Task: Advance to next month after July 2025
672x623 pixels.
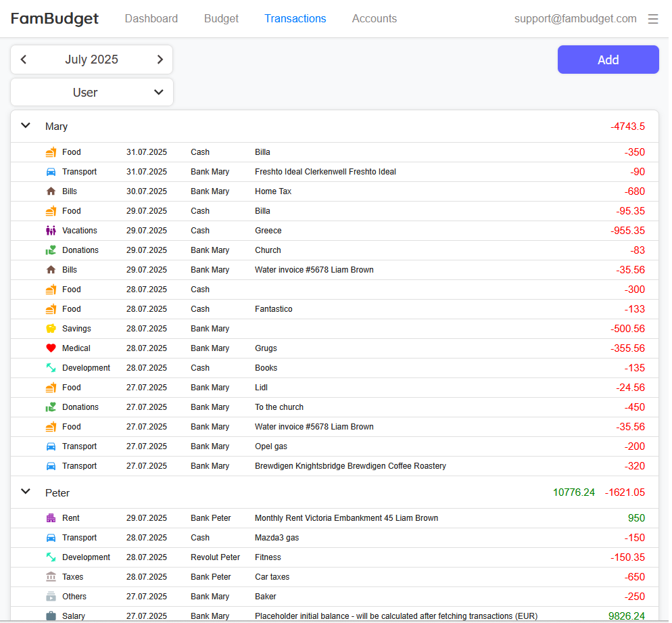Action: pyautogui.click(x=160, y=60)
